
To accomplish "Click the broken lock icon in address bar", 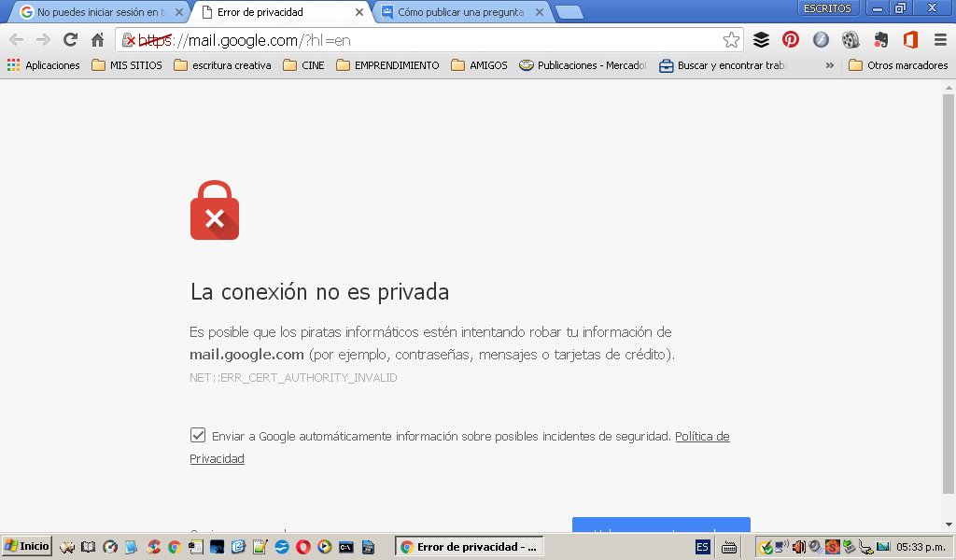I will 129,41.
